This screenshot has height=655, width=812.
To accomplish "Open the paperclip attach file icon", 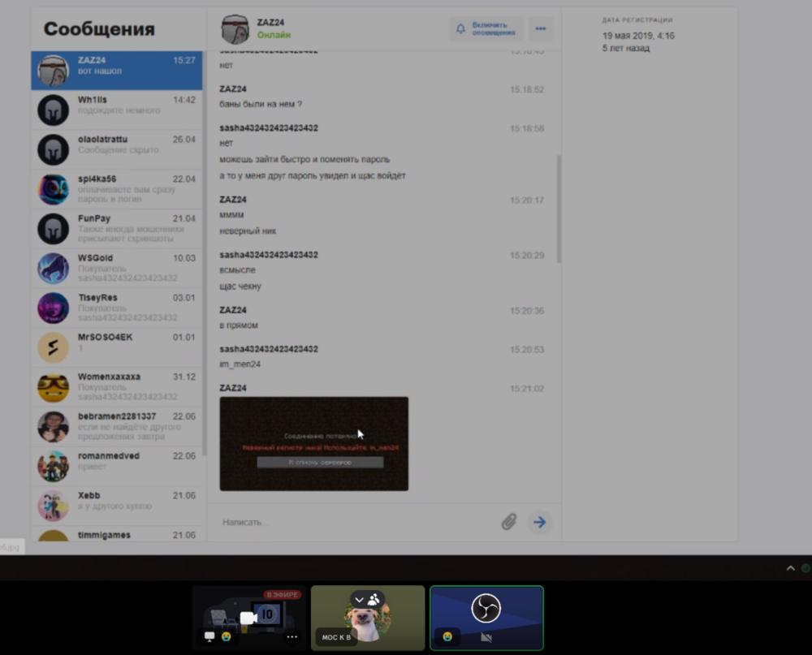I will pyautogui.click(x=509, y=521).
